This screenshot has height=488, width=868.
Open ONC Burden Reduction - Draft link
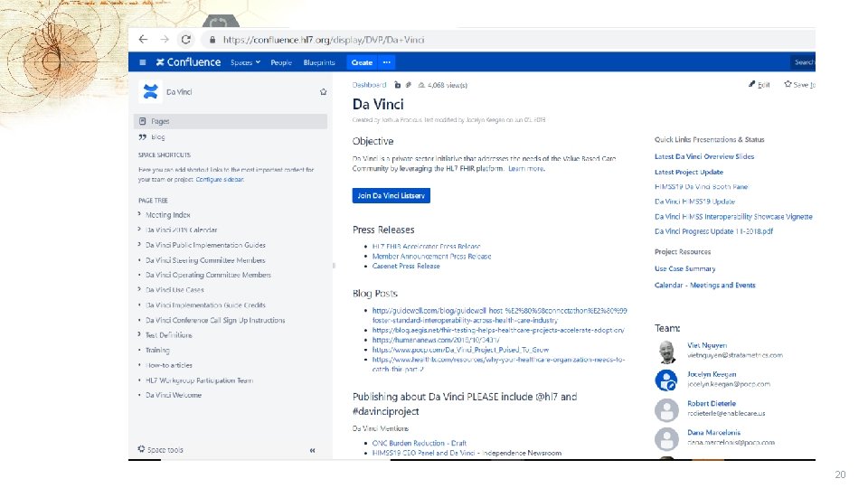click(x=419, y=443)
